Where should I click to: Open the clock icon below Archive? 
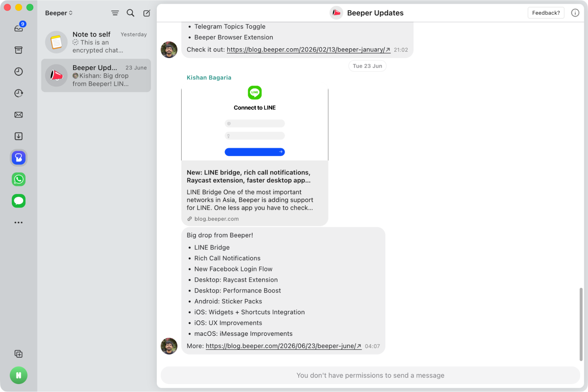coord(19,71)
